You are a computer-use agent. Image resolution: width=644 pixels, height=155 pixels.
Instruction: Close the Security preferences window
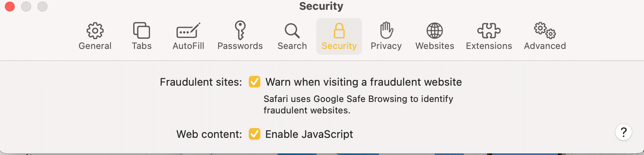tap(10, 7)
